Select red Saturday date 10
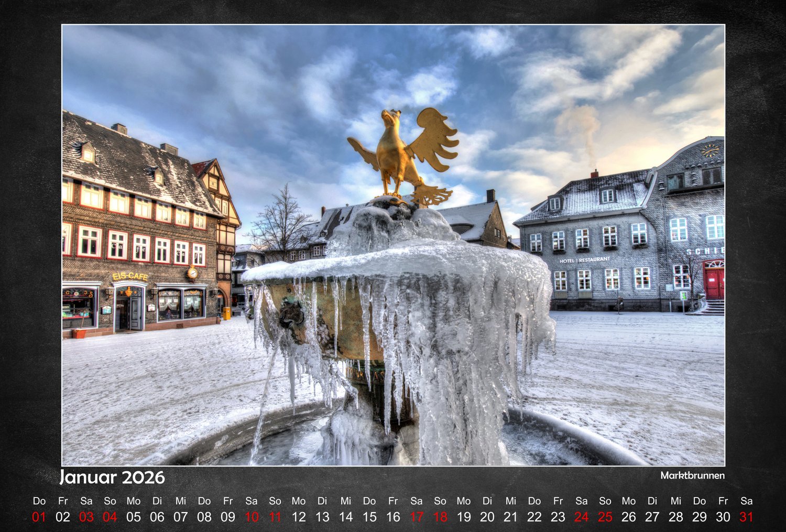This screenshot has width=786, height=532. point(252,517)
